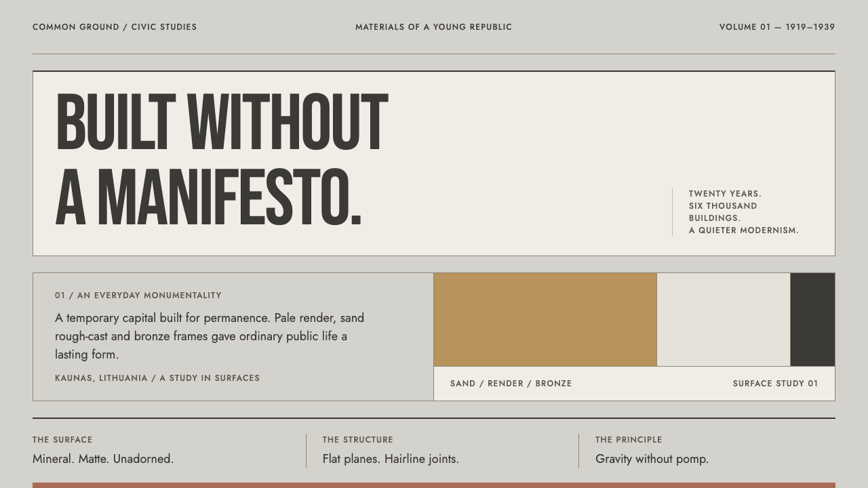Image resolution: width=868 pixels, height=488 pixels.
Task: Click the 'Built Without A Manifesto.' headline
Action: [x=222, y=160]
